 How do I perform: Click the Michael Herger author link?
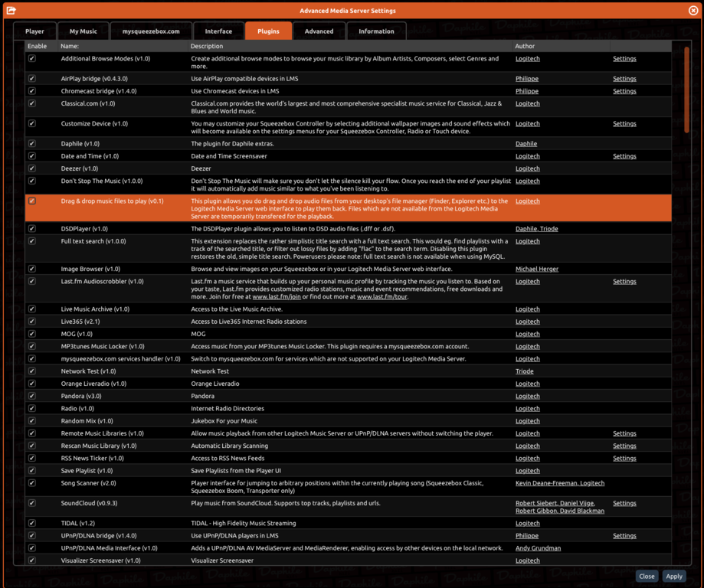click(x=537, y=269)
